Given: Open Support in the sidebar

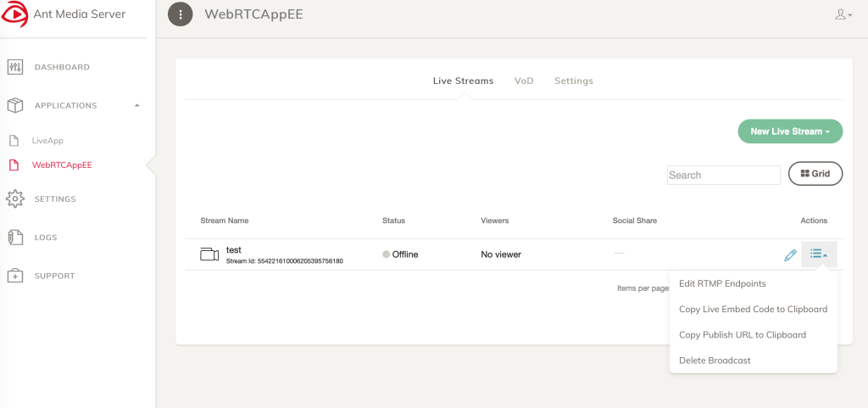Looking at the screenshot, I should point(55,276).
